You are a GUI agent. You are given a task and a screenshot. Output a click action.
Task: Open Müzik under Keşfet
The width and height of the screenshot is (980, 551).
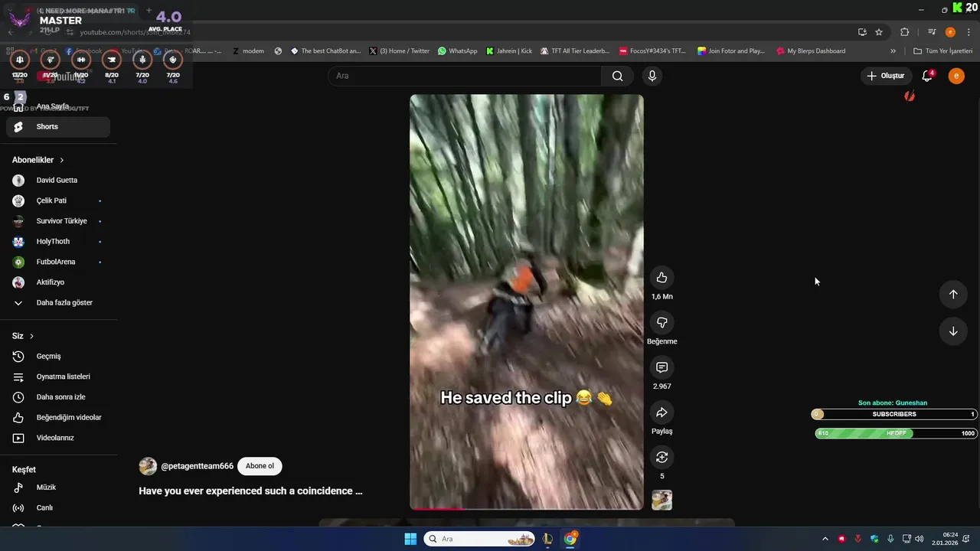point(58,487)
